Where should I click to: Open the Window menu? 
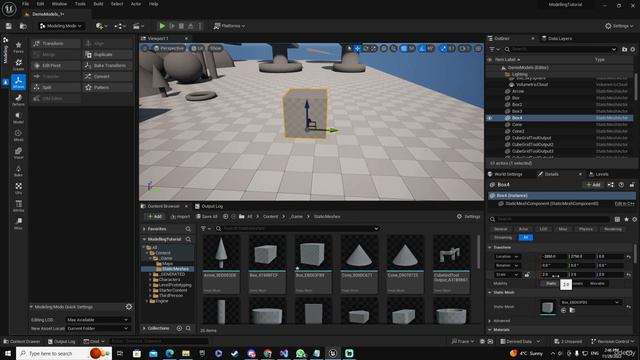(59, 4)
